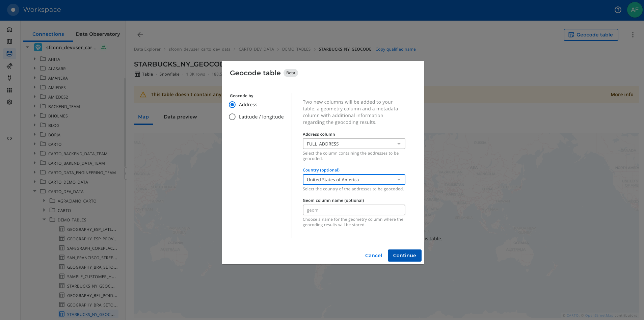This screenshot has width=644, height=320.
Task: Select the Address radio button
Action: [x=232, y=105]
